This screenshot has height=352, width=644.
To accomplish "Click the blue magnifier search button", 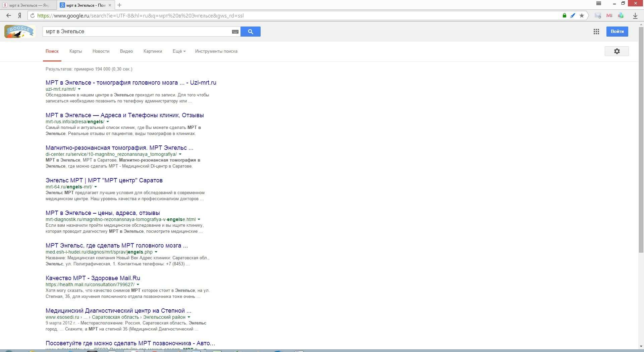I will point(251,32).
